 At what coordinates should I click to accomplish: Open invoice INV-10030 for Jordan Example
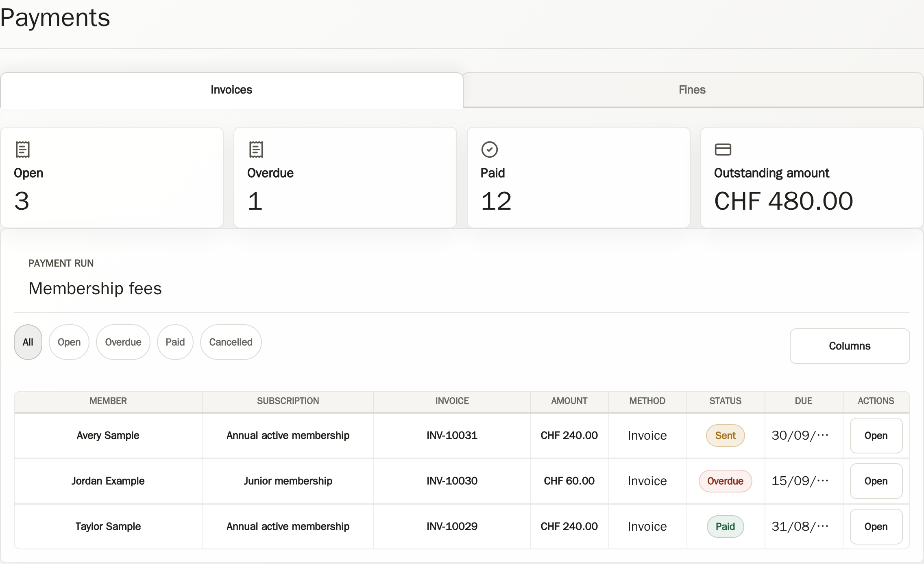click(876, 481)
